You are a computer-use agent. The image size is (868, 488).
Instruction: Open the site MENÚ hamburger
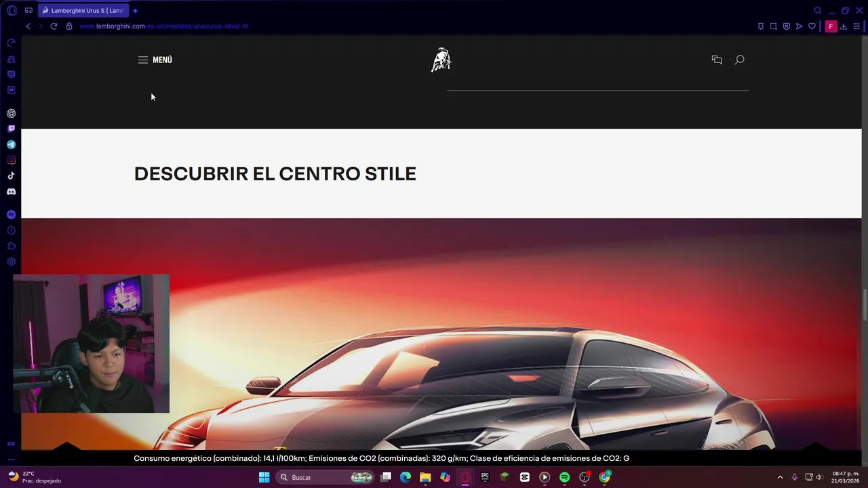pyautogui.click(x=155, y=60)
